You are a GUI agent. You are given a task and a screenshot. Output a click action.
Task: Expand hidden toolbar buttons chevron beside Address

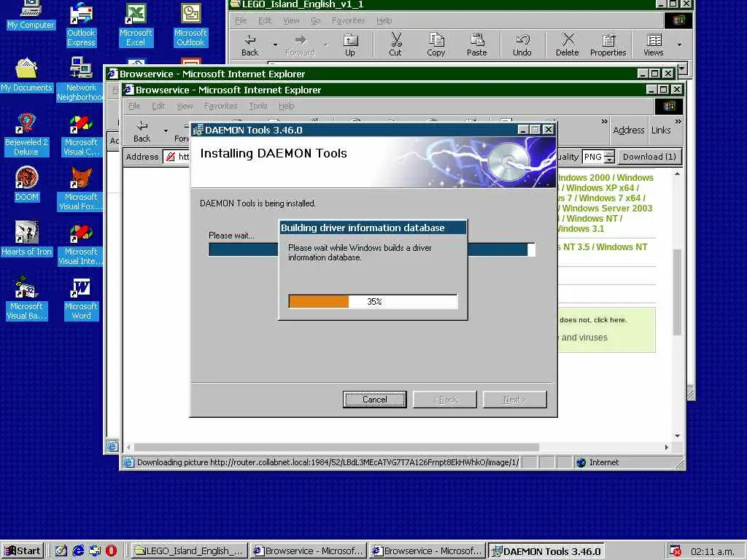tap(605, 122)
